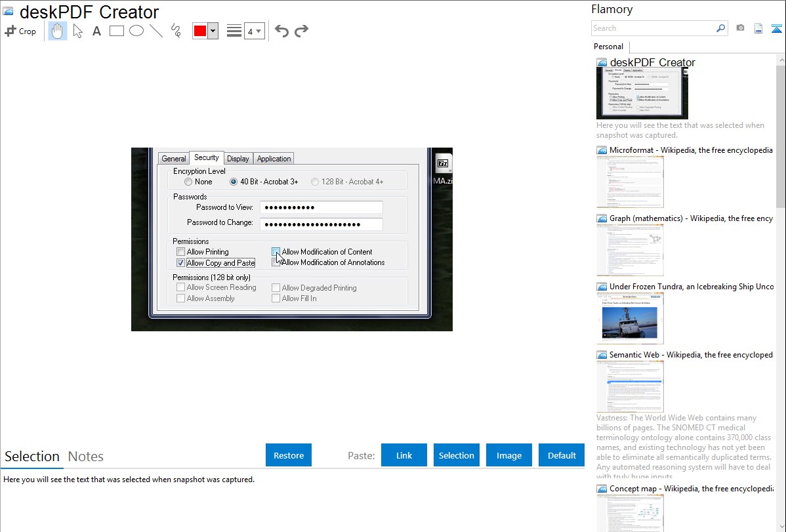Click the Password to Change field
Image resolution: width=786 pixels, height=532 pixels.
(x=321, y=224)
